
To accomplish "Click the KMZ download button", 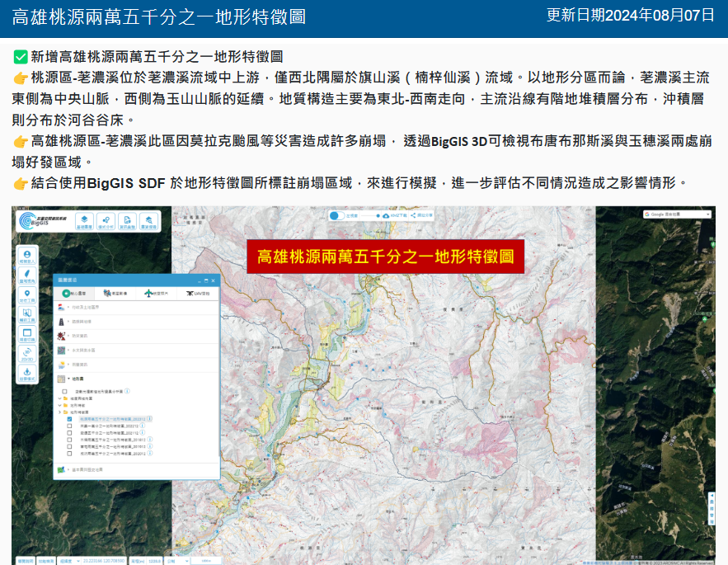I will click(396, 215).
